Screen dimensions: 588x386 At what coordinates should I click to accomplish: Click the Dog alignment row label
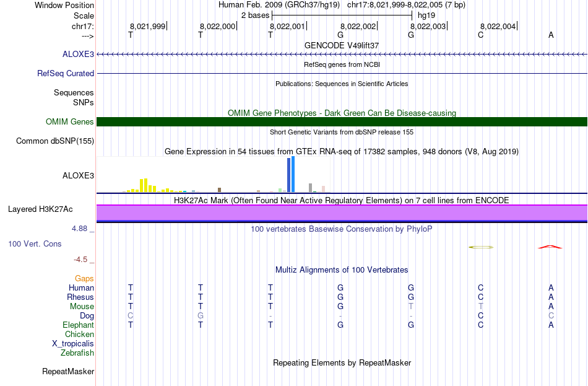[x=87, y=316]
